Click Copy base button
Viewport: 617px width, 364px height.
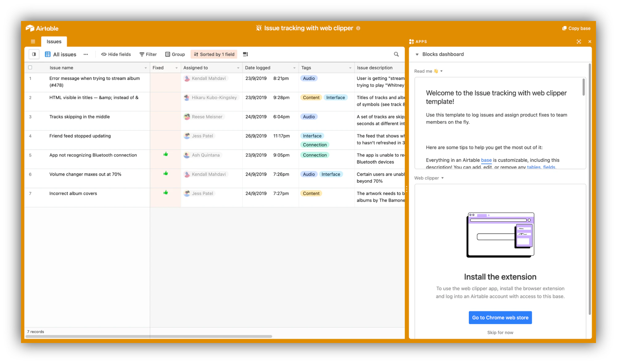[x=576, y=28]
